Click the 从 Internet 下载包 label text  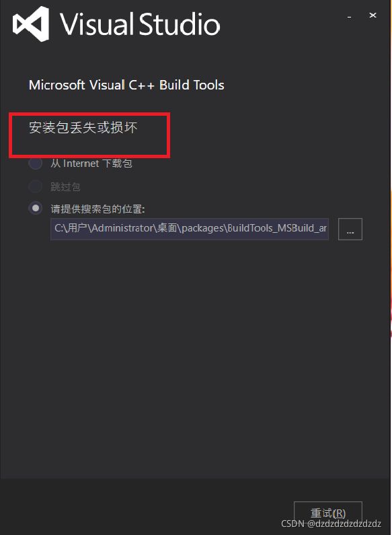point(91,164)
